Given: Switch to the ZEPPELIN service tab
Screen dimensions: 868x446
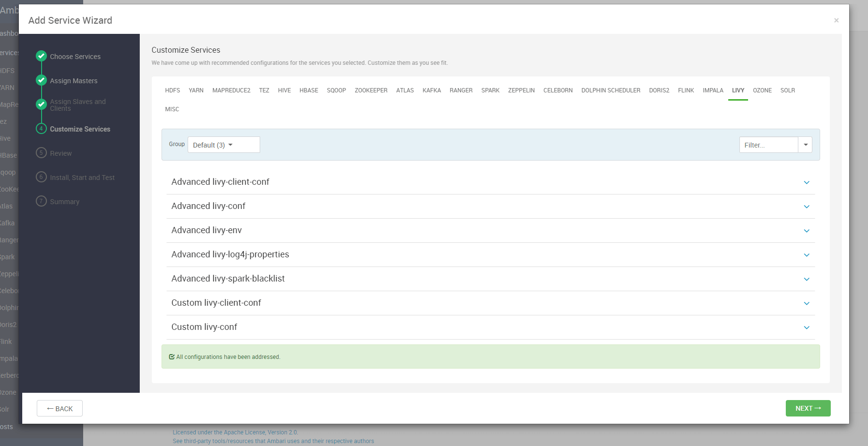Looking at the screenshot, I should (x=521, y=90).
